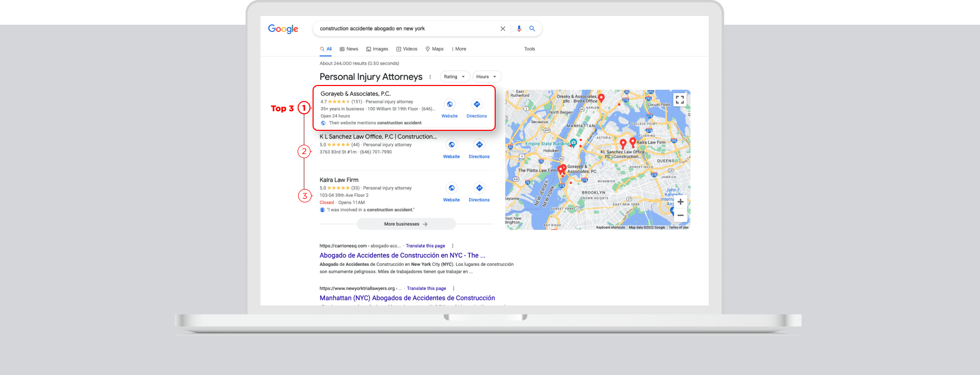Translate the newyorktriallawyers.org result page
Image resolution: width=980 pixels, height=375 pixels.
coord(427,288)
